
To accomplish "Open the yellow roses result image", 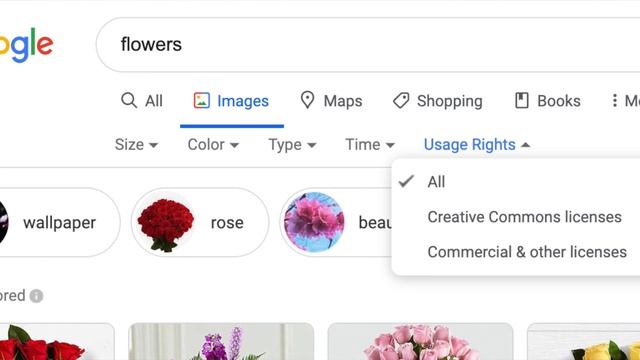I will coord(583,342).
